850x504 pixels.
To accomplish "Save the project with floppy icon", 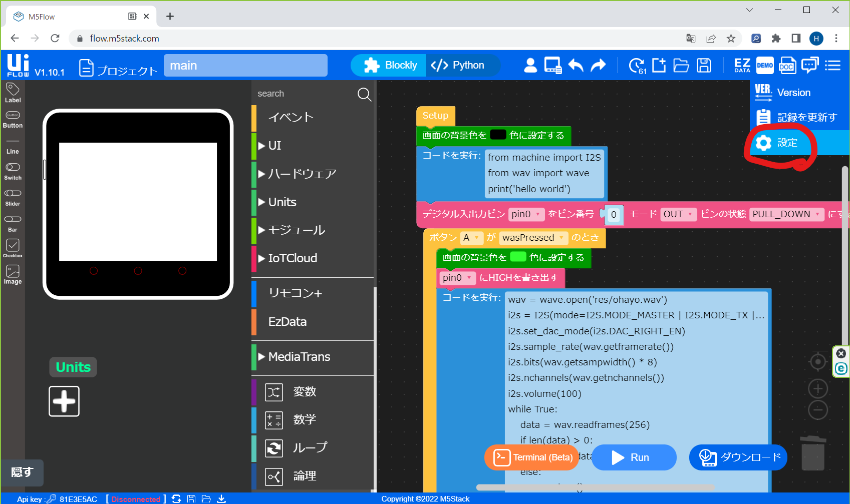I will [x=704, y=65].
